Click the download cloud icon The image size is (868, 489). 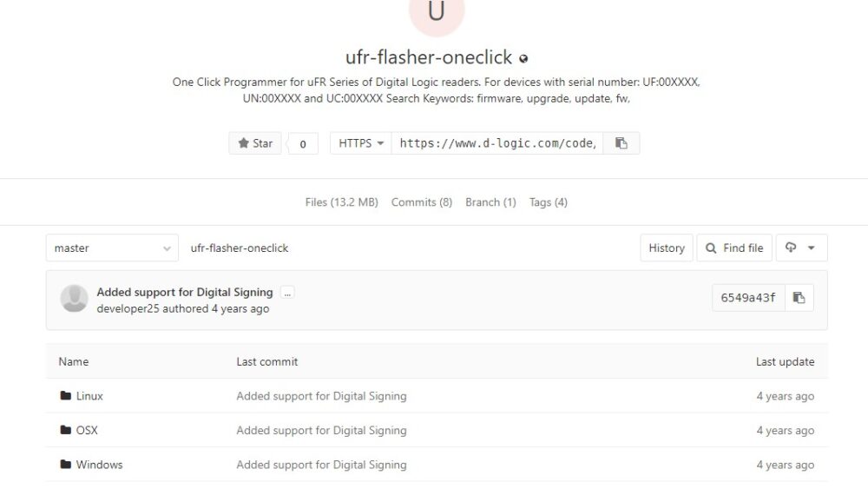[791, 248]
